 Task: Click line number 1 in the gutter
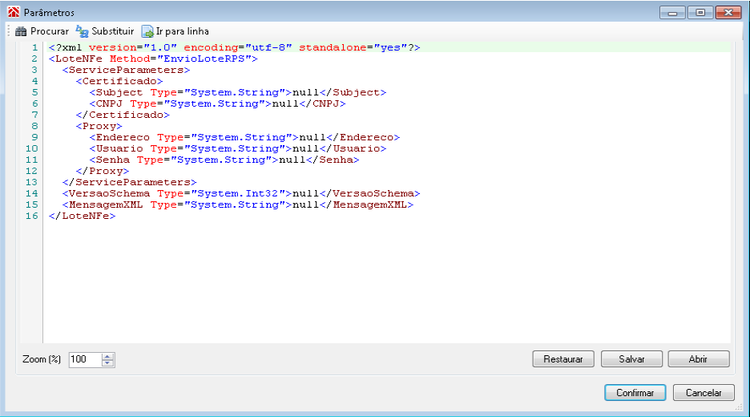[x=34, y=48]
